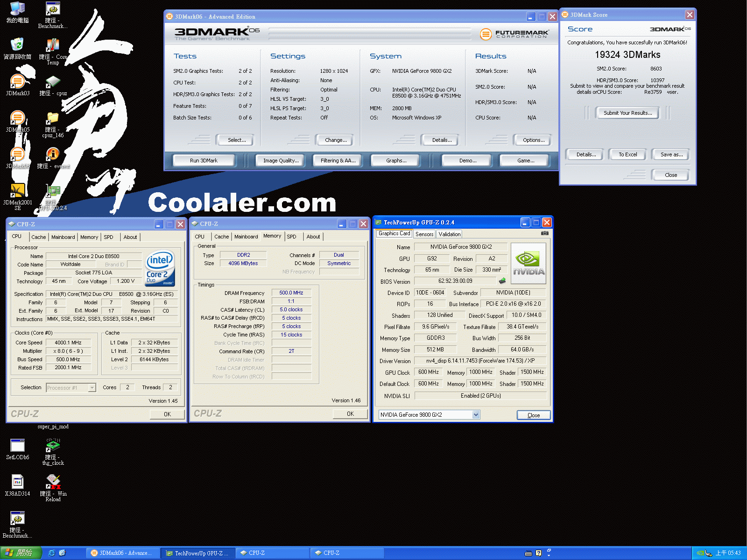Open SPD tab in right CPU-Z window
Viewport: 747px width, 560px height.
tap(292, 237)
